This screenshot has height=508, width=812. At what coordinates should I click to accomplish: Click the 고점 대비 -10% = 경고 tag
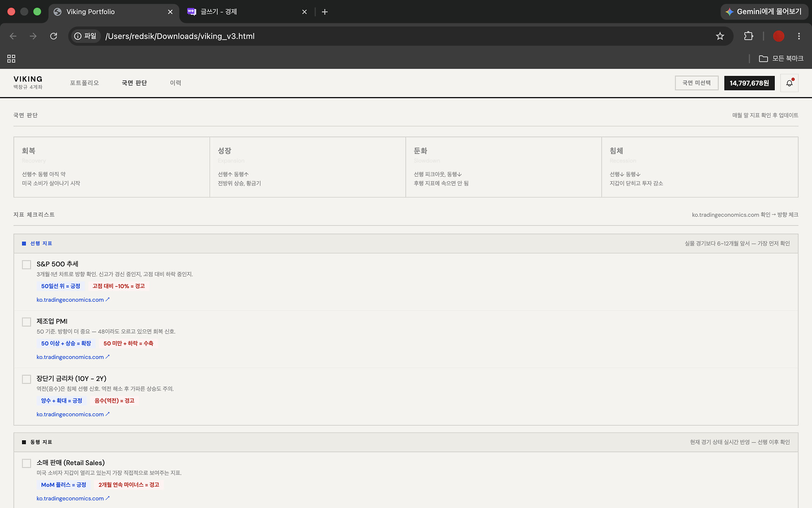[x=118, y=286]
